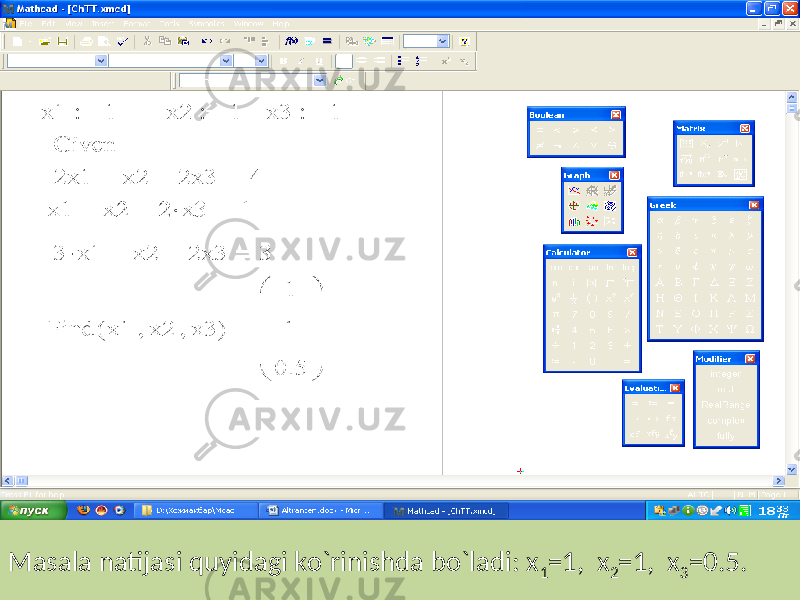The width and height of the screenshot is (800, 600).
Task: Click the Given keyword in worksheet
Action: 84,144
